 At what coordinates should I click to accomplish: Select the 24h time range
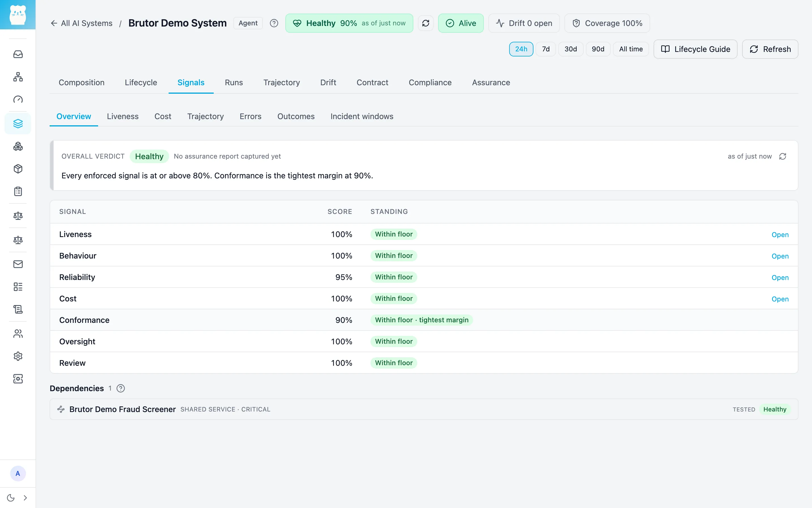[521, 49]
